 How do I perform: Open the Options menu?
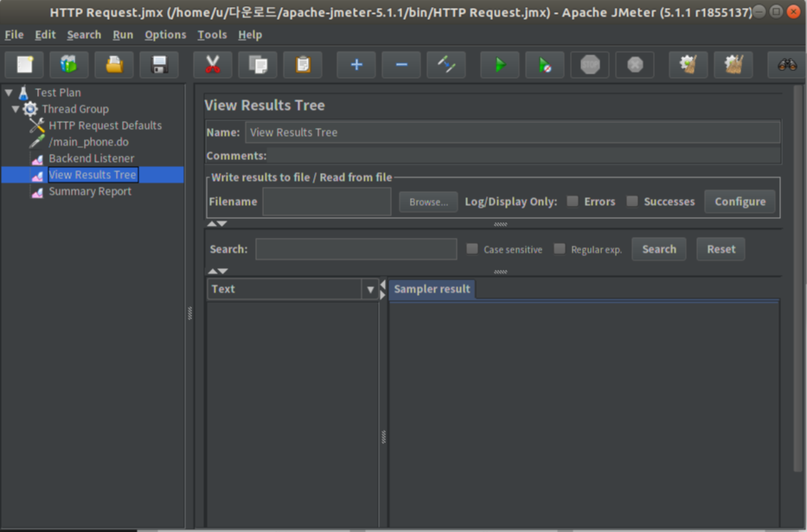[165, 35]
